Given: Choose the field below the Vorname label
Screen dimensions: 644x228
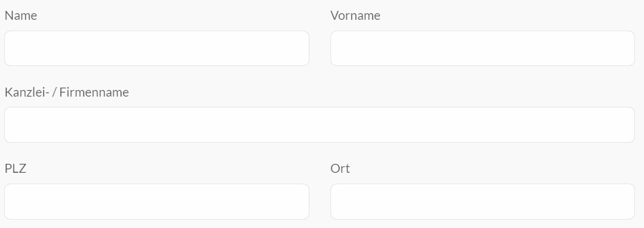Looking at the screenshot, I should (482, 49).
